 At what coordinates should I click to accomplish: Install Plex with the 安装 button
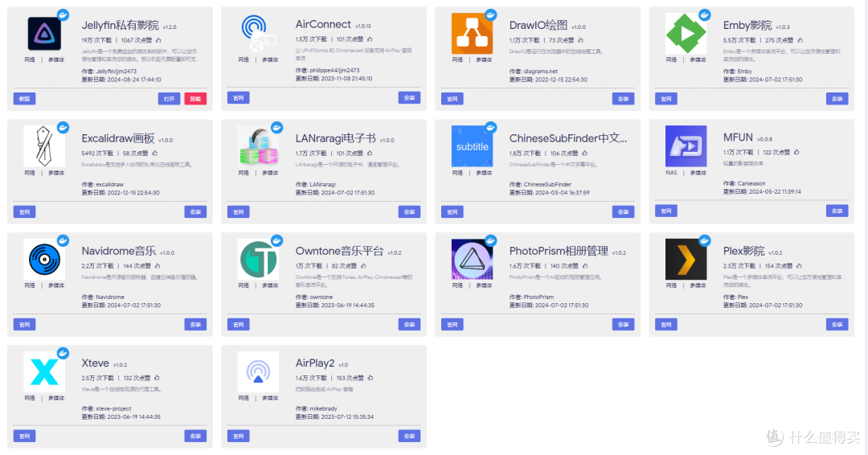837,324
